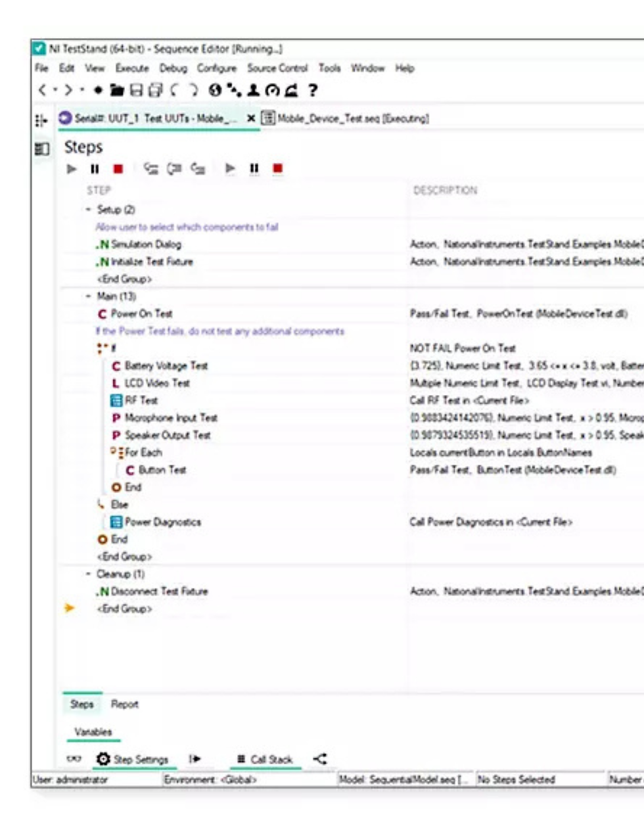Click the help question mark icon
This screenshot has height=834, width=644.
coord(313,91)
